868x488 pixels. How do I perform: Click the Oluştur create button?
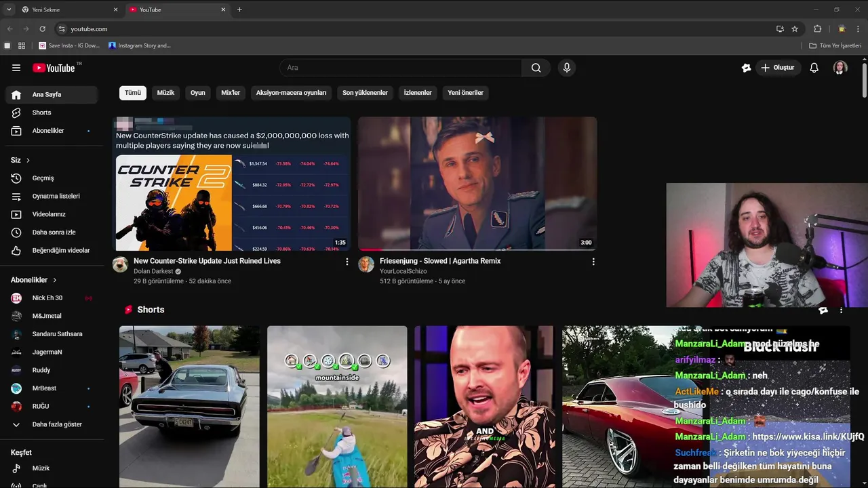tap(778, 68)
